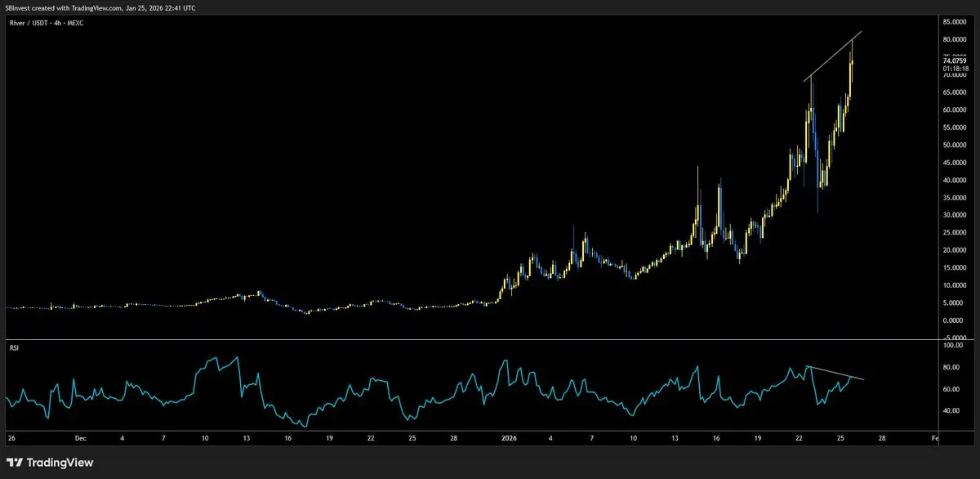980x479 pixels.
Task: Click the 80.0000 price axis label
Action: point(955,39)
